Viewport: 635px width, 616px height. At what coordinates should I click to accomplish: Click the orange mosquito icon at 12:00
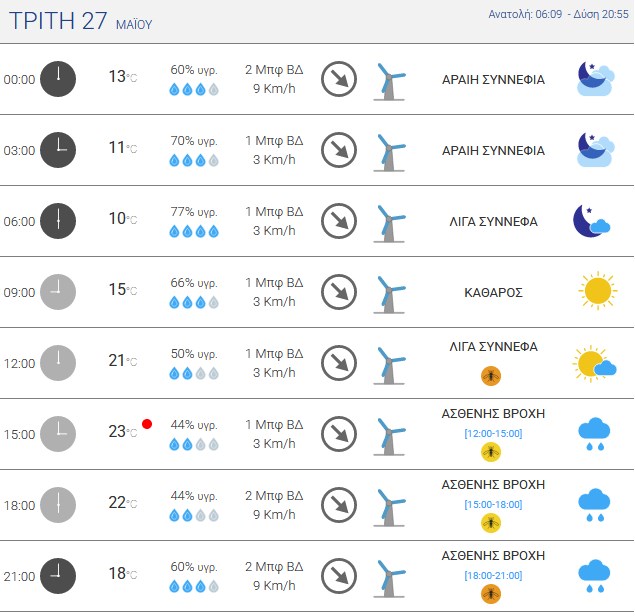(x=491, y=376)
